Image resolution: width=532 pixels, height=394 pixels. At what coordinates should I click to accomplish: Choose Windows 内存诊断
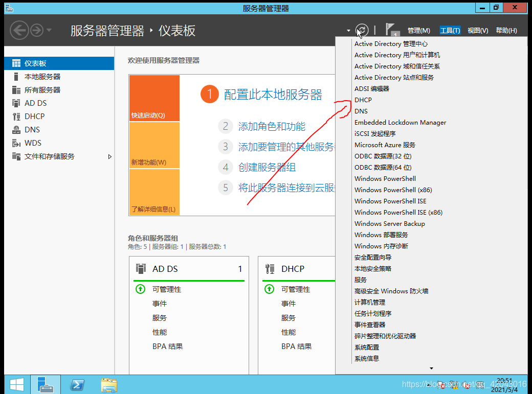[x=381, y=246]
